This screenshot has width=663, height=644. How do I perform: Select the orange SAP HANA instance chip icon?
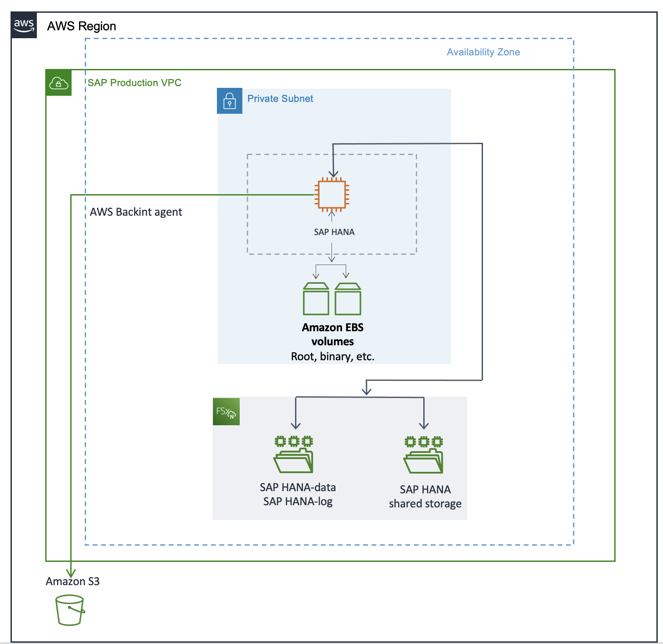[331, 195]
